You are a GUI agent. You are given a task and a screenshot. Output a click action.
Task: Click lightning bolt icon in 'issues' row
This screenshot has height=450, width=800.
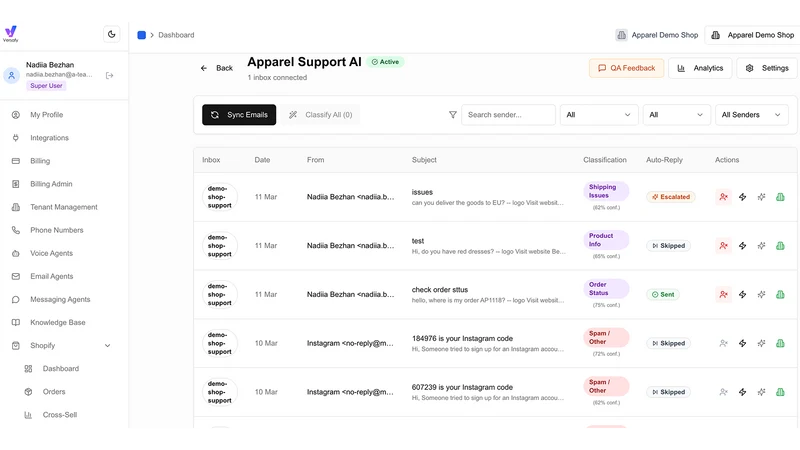(x=742, y=197)
